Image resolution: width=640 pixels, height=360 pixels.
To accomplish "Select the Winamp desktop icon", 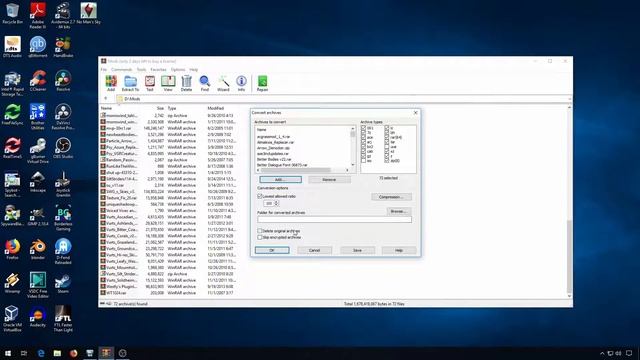I will click(x=12, y=283).
